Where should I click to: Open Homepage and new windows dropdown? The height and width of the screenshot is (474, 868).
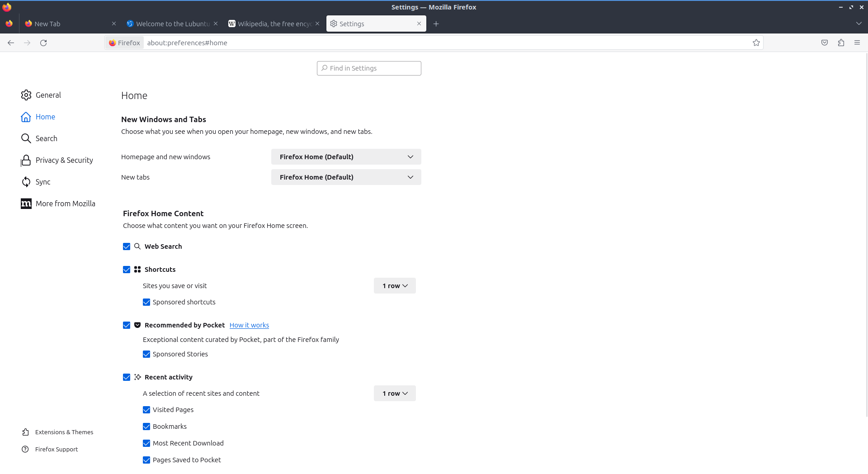(x=346, y=157)
